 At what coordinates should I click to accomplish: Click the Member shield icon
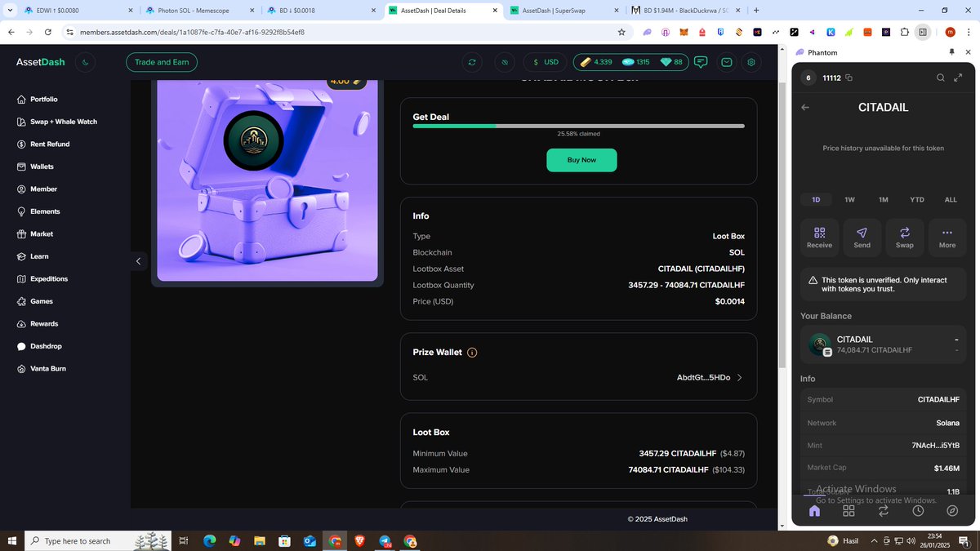click(x=22, y=189)
